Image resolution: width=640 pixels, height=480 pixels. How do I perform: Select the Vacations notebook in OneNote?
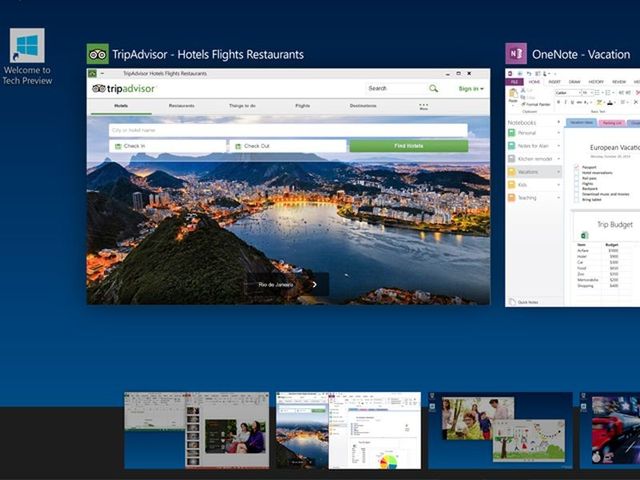(x=527, y=172)
